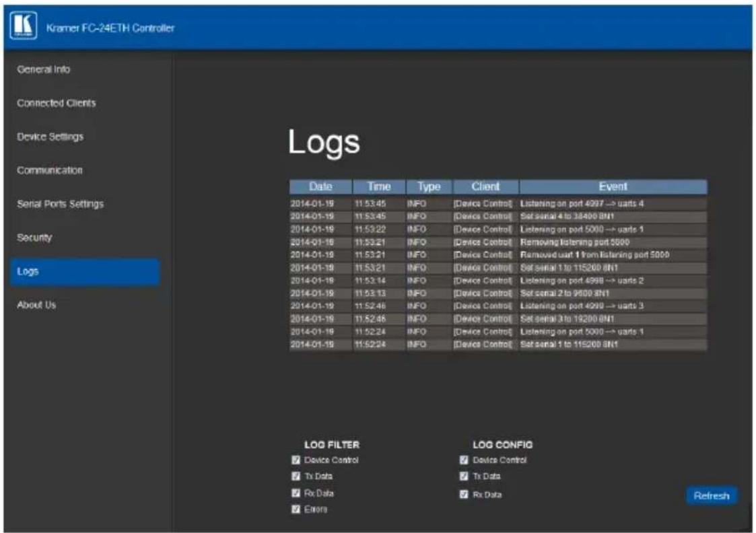Click the Time column header
The image size is (756, 533).
click(379, 186)
